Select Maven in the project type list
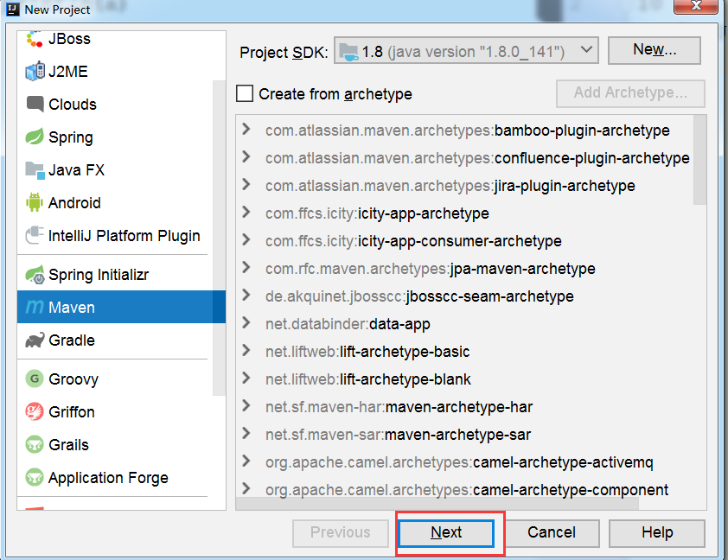Image resolution: width=728 pixels, height=560 pixels. coord(121,307)
